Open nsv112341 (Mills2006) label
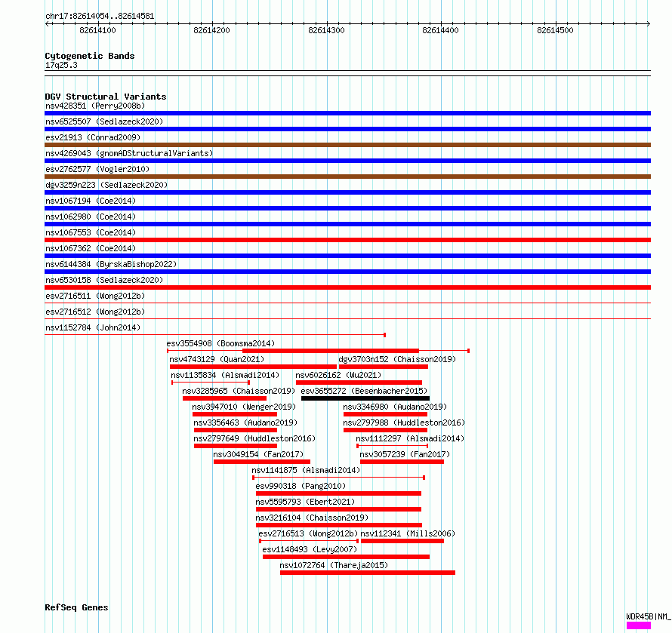This screenshot has width=672, height=633. pyautogui.click(x=408, y=533)
